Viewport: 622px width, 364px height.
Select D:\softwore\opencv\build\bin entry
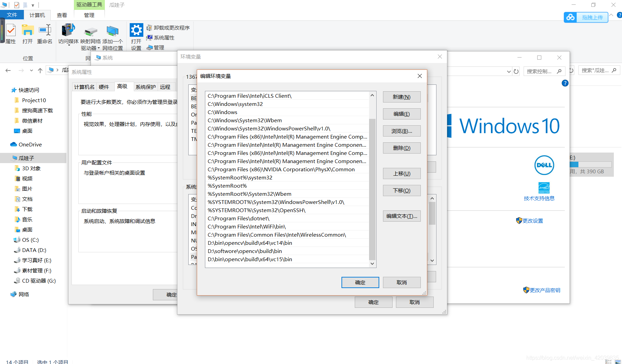click(287, 251)
